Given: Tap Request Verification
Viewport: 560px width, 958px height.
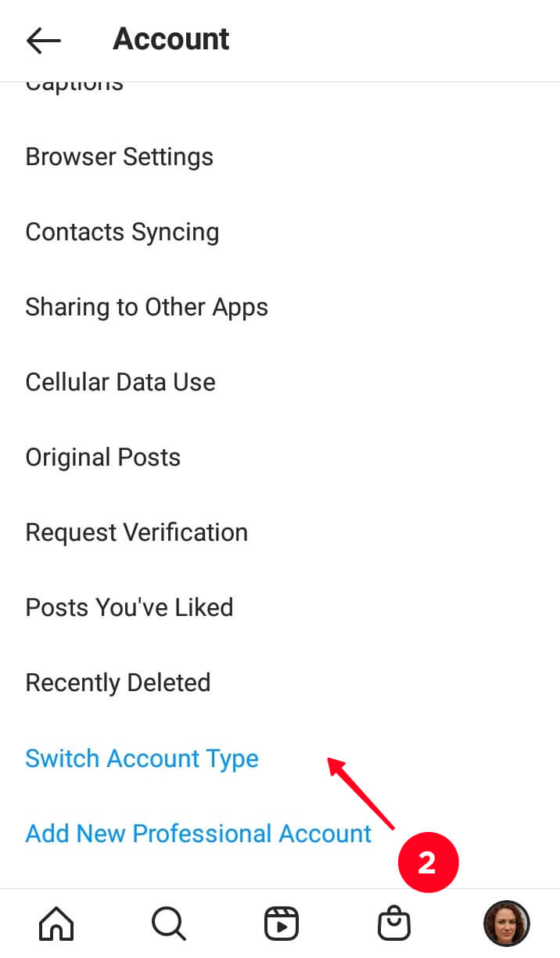Looking at the screenshot, I should 137,532.
